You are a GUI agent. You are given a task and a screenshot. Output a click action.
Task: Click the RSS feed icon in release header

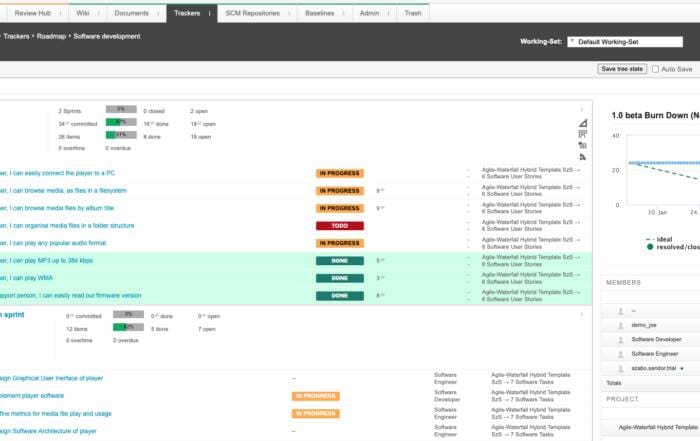pyautogui.click(x=583, y=157)
